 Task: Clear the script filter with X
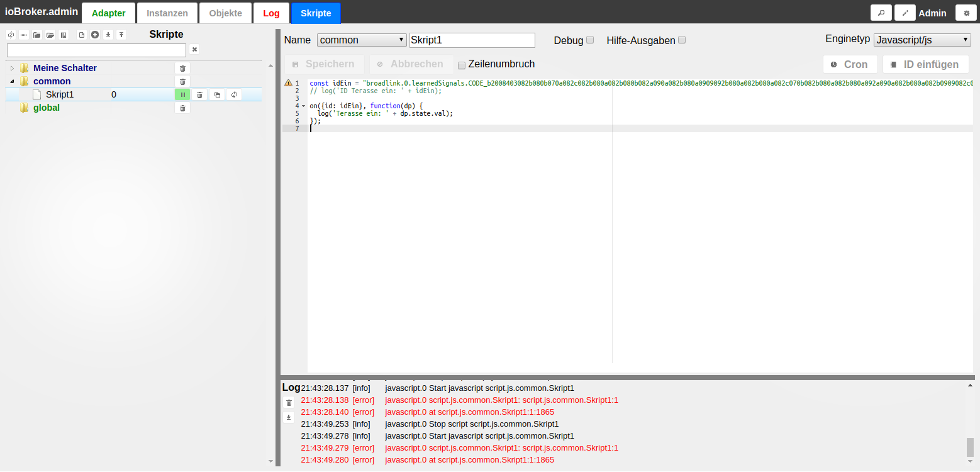pos(195,50)
